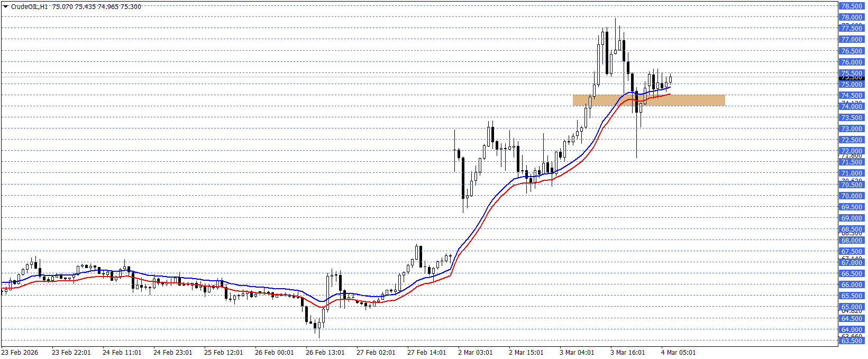This screenshot has height=359, width=868.
Task: Click the 78.000 price axis label
Action: tap(852, 17)
